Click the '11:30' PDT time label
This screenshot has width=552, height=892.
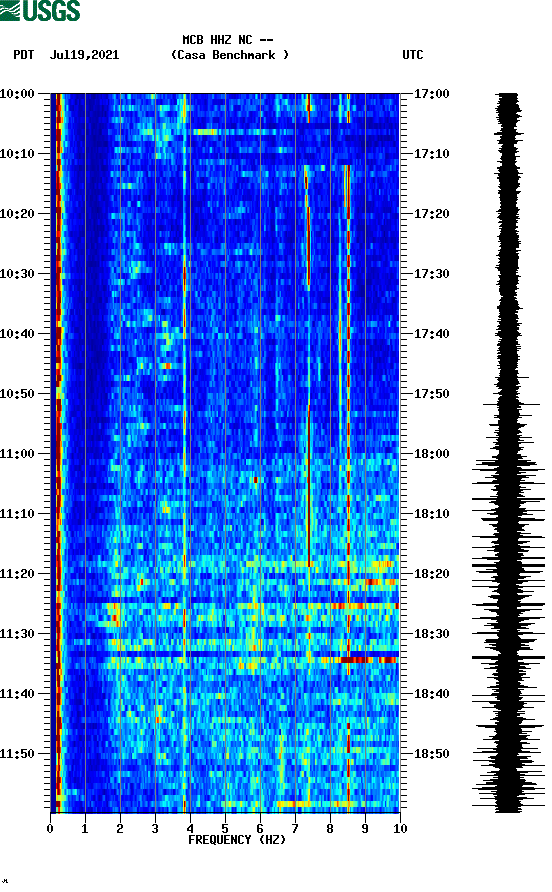pyautogui.click(x=17, y=634)
